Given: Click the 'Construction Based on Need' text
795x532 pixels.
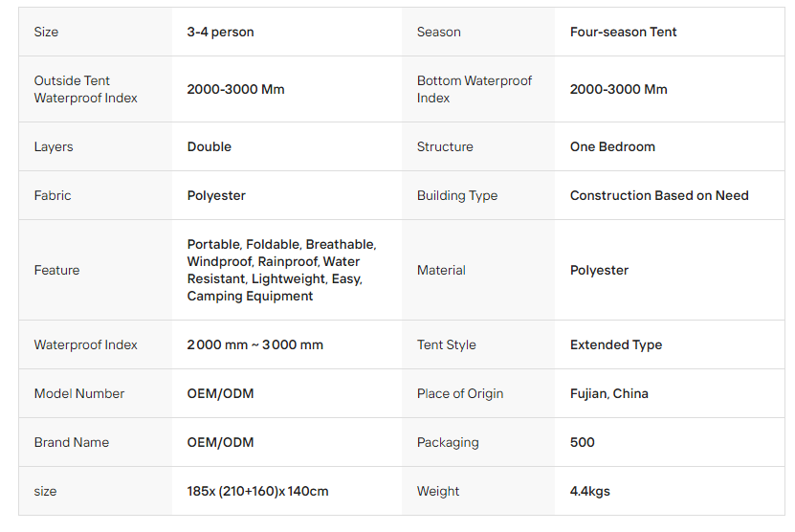Looking at the screenshot, I should click(x=659, y=195).
